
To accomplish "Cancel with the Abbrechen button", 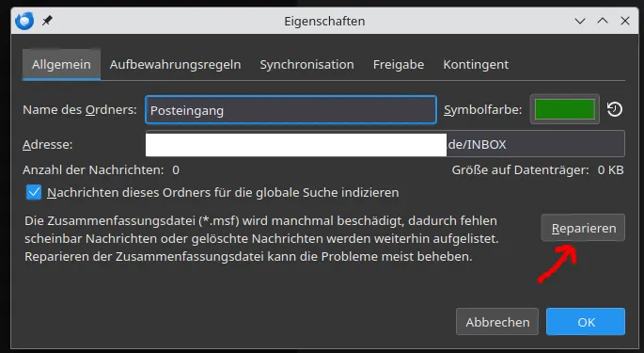I will [497, 322].
